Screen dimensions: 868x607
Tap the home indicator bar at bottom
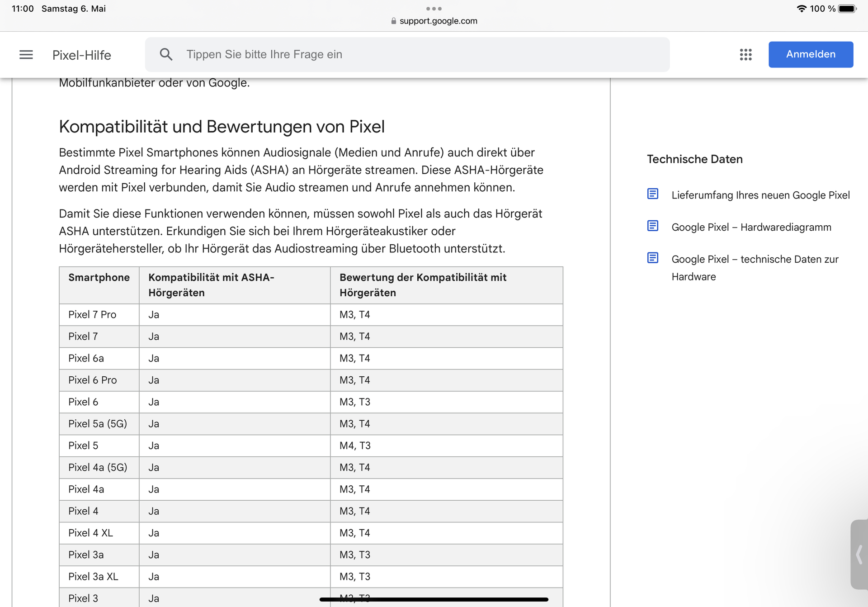(x=434, y=599)
